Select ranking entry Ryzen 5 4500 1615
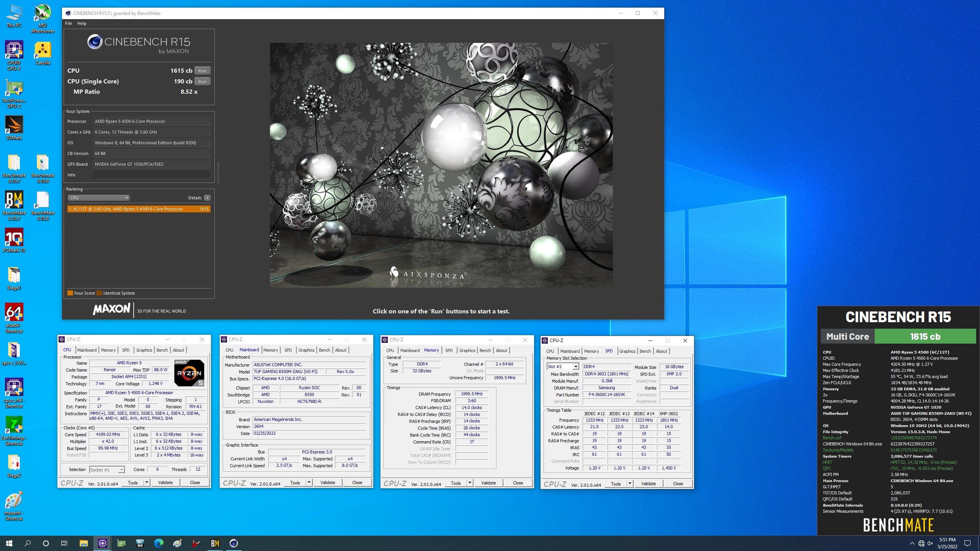980x551 pixels. [x=139, y=209]
